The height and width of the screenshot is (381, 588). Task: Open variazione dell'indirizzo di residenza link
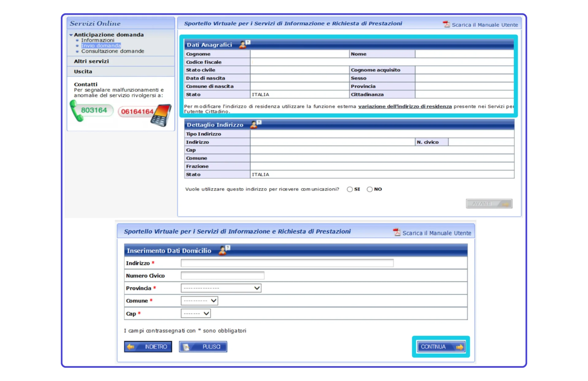pos(405,106)
